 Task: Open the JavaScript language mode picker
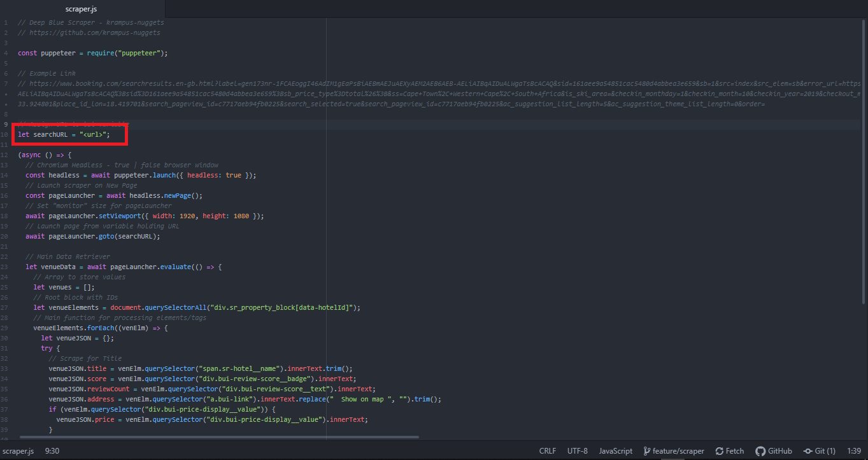click(x=614, y=451)
